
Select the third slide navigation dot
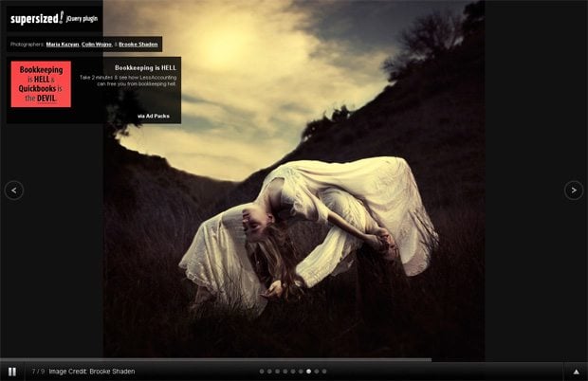[277, 372]
